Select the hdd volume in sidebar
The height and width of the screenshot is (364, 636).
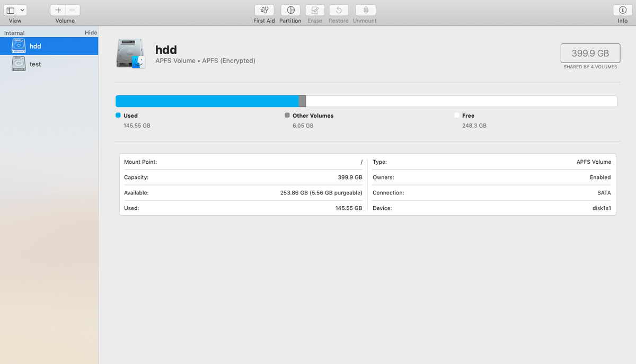tap(35, 46)
